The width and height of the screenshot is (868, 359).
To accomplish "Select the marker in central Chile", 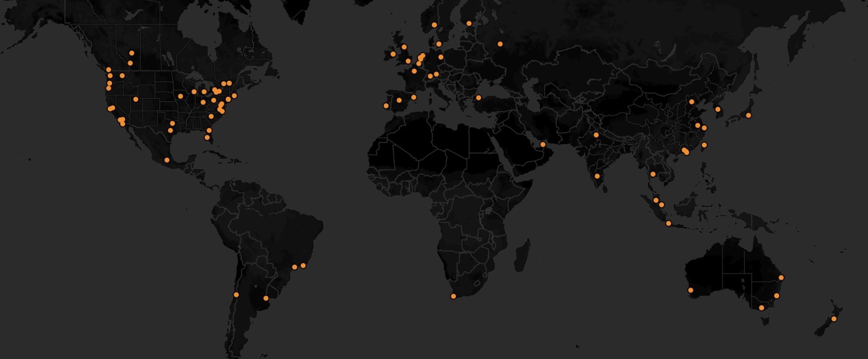I will click(236, 295).
